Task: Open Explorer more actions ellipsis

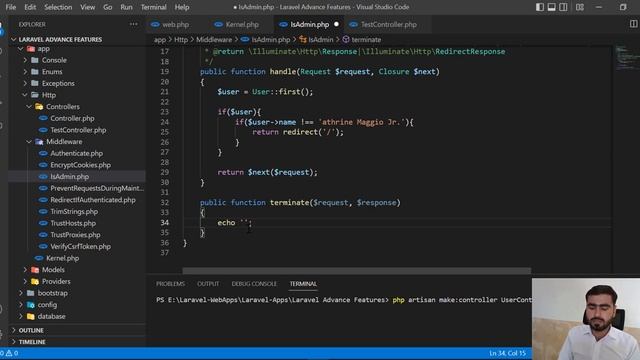Action: click(133, 24)
